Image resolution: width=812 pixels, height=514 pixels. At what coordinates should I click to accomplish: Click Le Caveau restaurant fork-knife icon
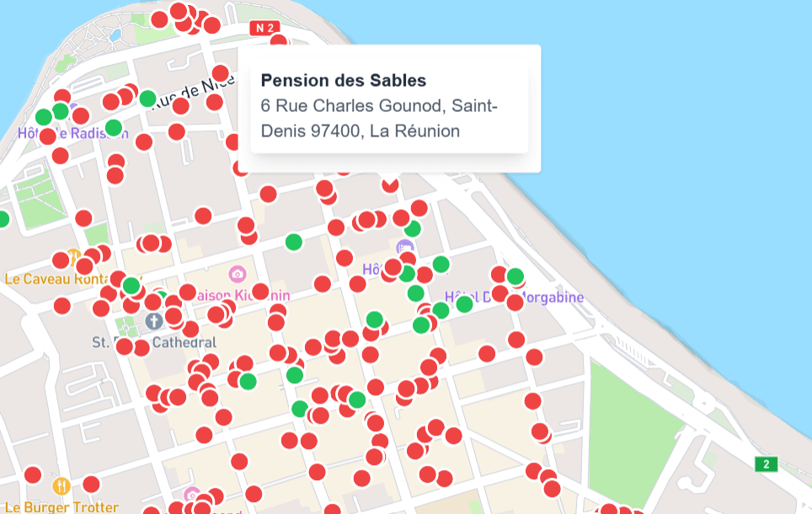74,257
